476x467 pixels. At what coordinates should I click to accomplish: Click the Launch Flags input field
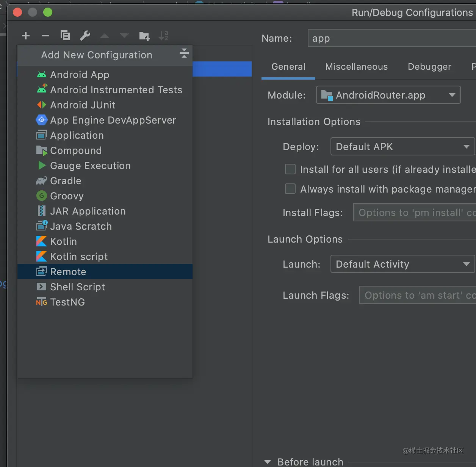point(418,295)
